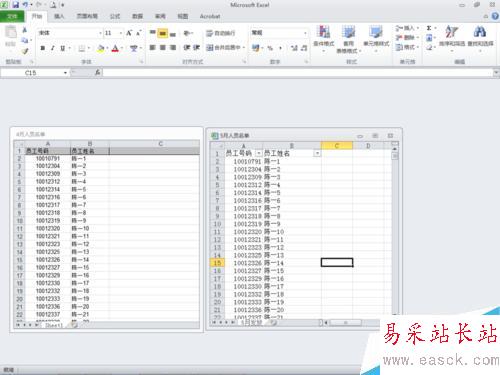The image size is (500, 375).
Task: Toggle align text left
Action: click(x=152, y=48)
